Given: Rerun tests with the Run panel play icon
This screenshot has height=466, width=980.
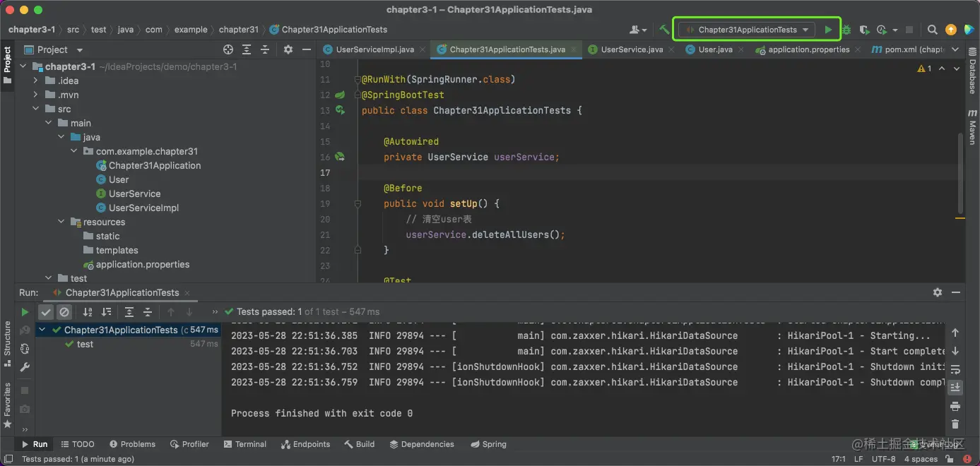Looking at the screenshot, I should tap(25, 311).
